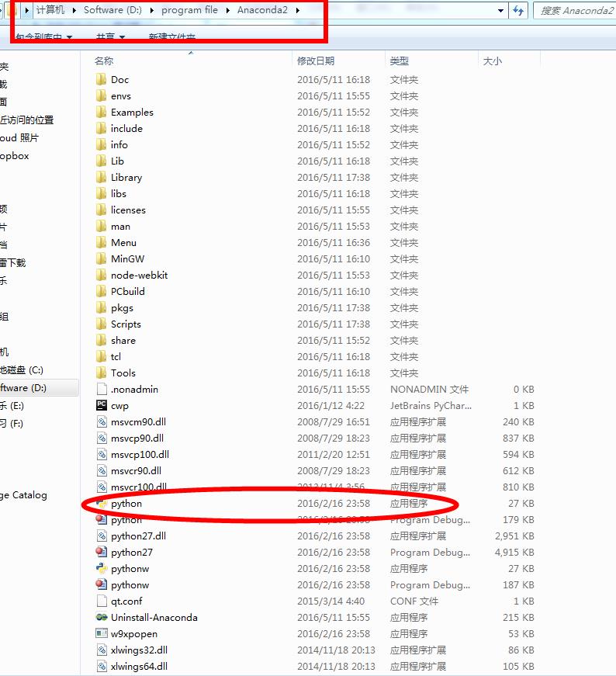616x676 pixels.
Task: Sort files by 修改日期 column header
Action: 338,61
